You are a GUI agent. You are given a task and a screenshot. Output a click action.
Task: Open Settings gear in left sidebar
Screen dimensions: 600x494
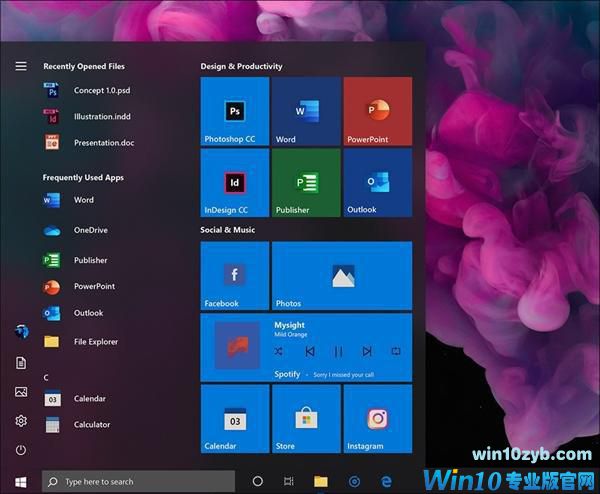(x=21, y=421)
